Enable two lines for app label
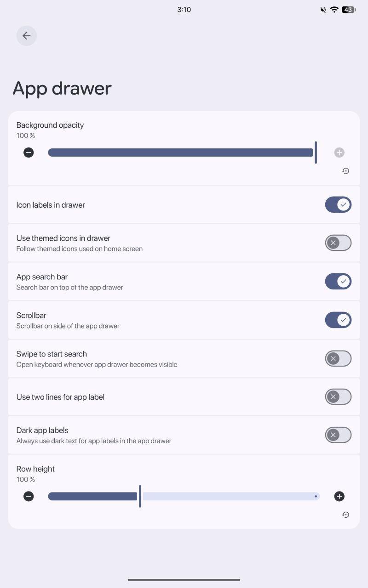The image size is (368, 588). click(338, 397)
